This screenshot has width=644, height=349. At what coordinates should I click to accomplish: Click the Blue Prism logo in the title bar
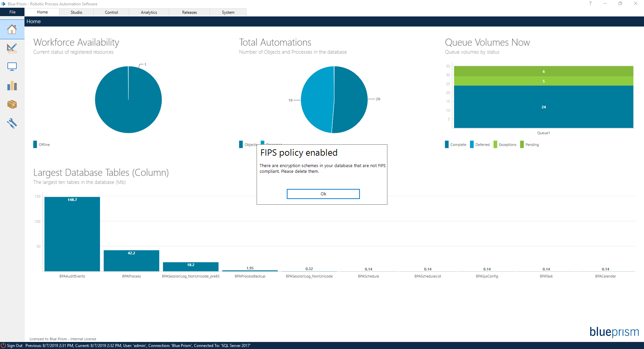3,4
